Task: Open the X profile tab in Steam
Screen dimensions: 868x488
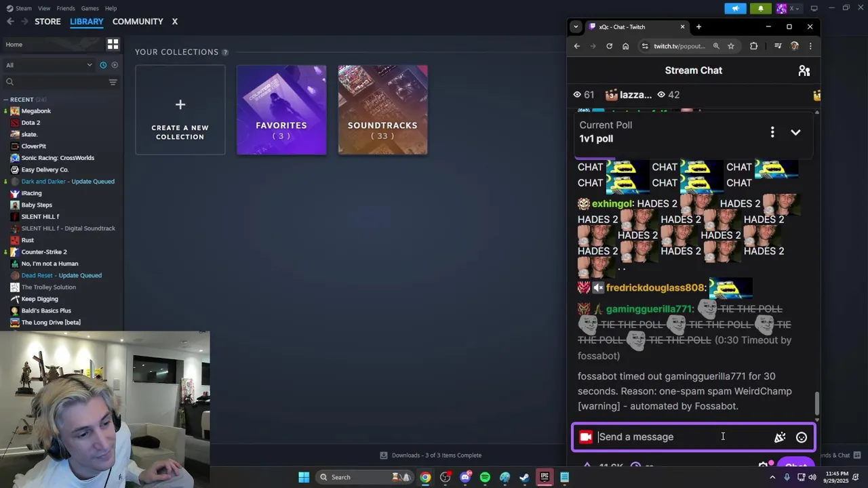Action: coord(174,22)
